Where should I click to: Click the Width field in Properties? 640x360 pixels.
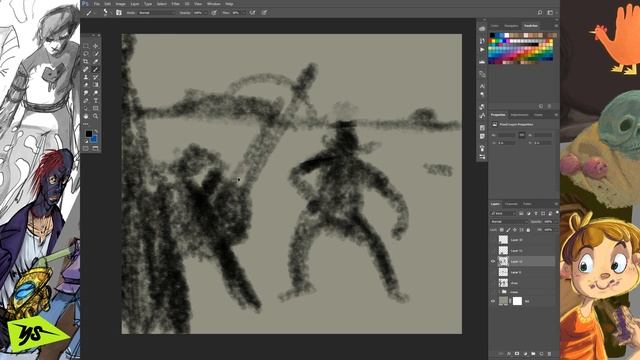(506, 135)
